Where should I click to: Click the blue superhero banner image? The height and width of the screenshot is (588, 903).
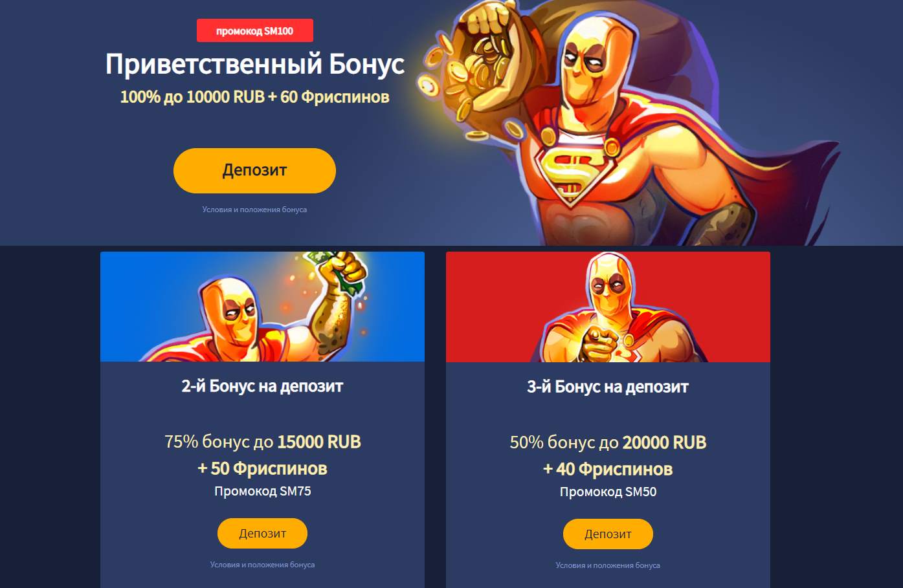pyautogui.click(x=262, y=307)
